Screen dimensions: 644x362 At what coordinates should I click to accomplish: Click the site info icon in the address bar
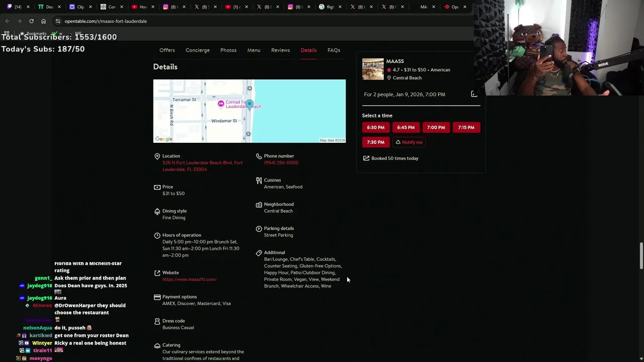58,21
